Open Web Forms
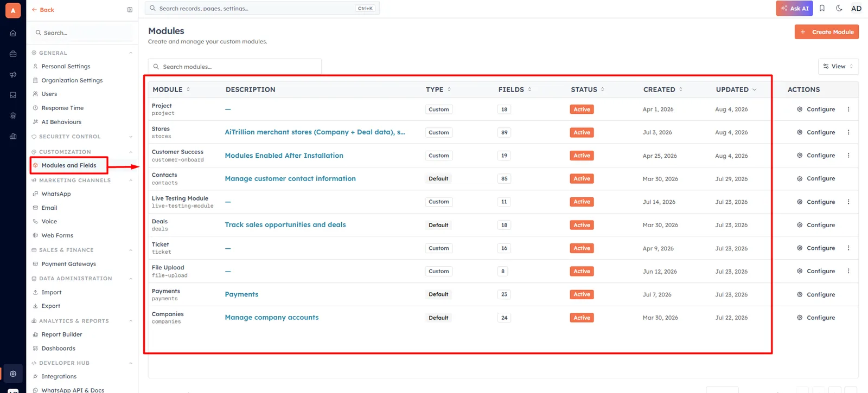This screenshot has width=868, height=393. [x=57, y=235]
